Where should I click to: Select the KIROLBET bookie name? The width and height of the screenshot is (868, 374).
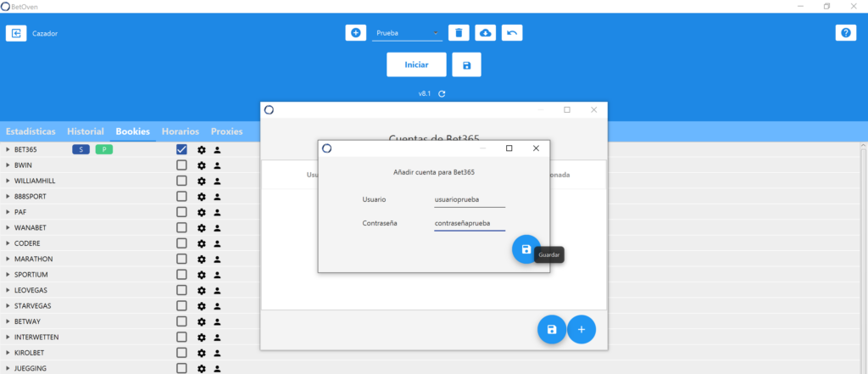click(x=30, y=353)
